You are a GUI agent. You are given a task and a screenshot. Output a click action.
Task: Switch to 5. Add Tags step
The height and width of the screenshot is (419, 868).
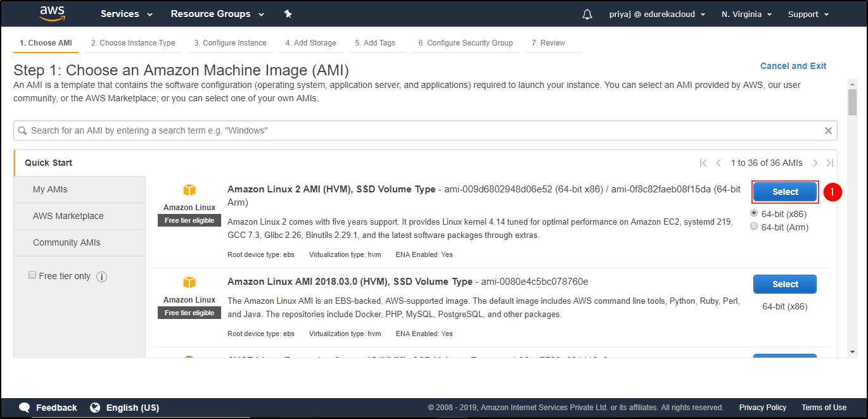pos(375,43)
